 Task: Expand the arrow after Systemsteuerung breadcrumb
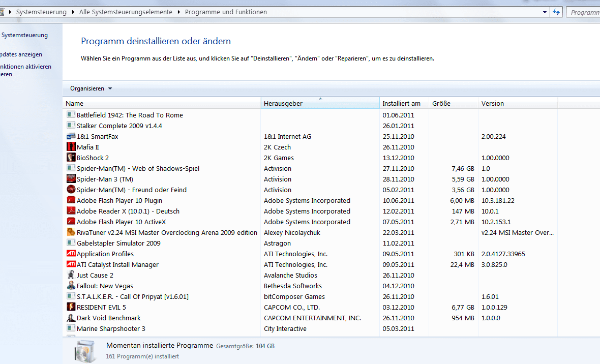(73, 12)
